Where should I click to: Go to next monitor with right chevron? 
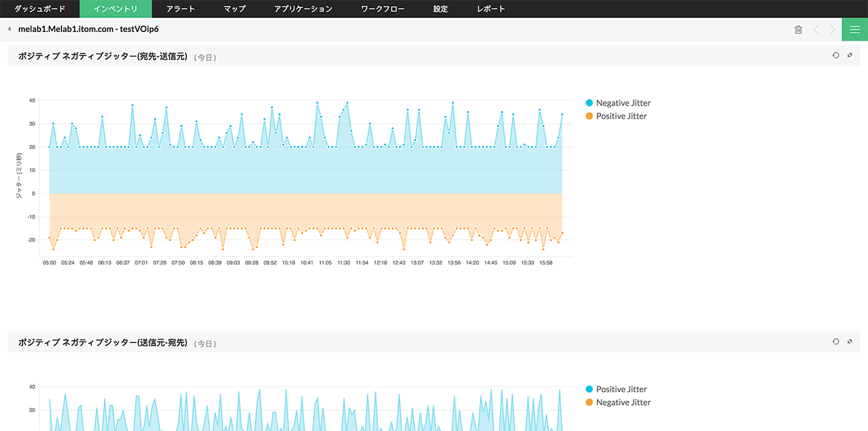(833, 29)
